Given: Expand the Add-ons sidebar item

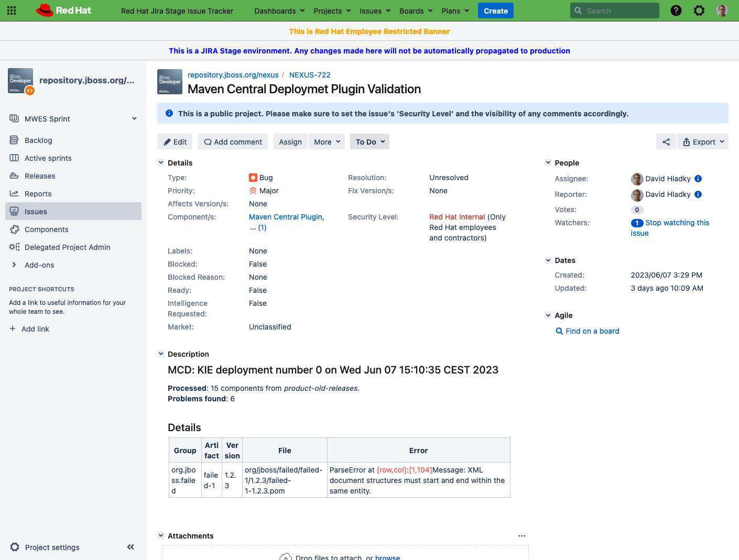Looking at the screenshot, I should 73,265.
